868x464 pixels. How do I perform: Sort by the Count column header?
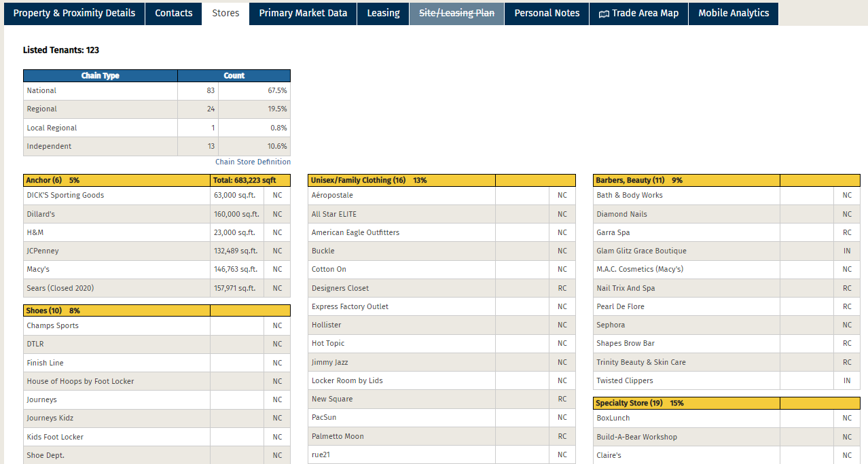point(234,75)
